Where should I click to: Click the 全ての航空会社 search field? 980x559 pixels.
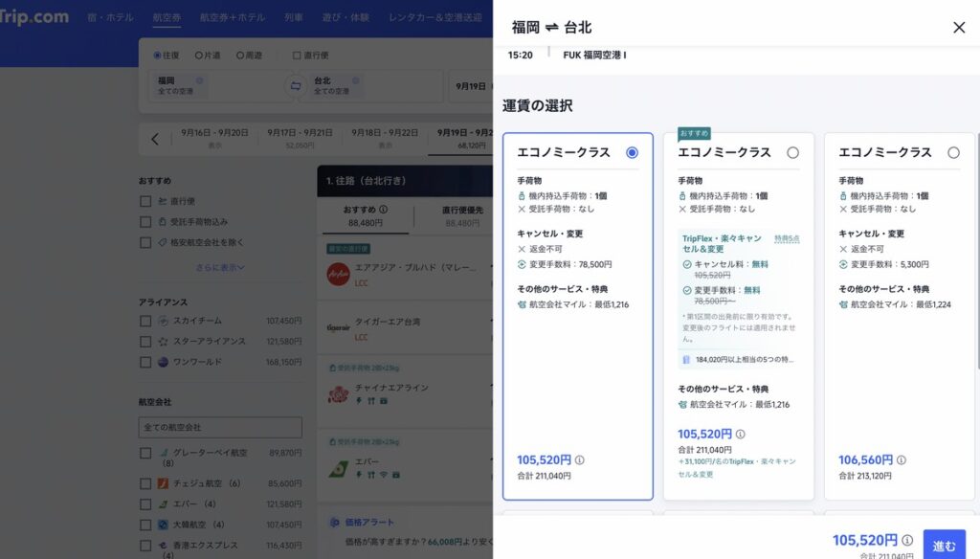pos(220,428)
